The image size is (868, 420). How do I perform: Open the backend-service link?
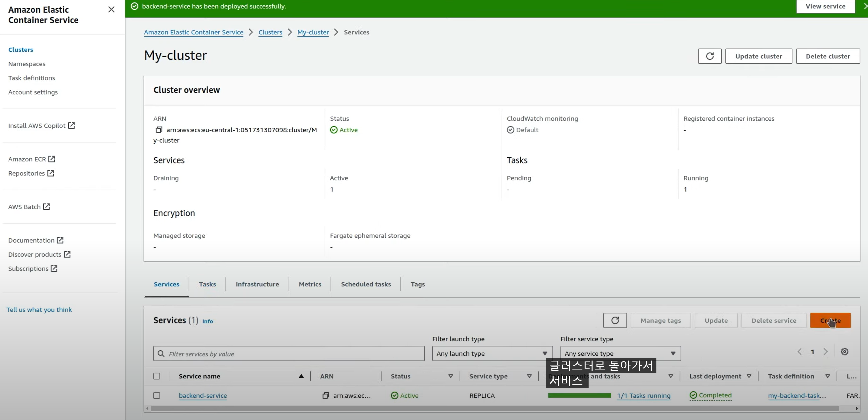[203, 395]
